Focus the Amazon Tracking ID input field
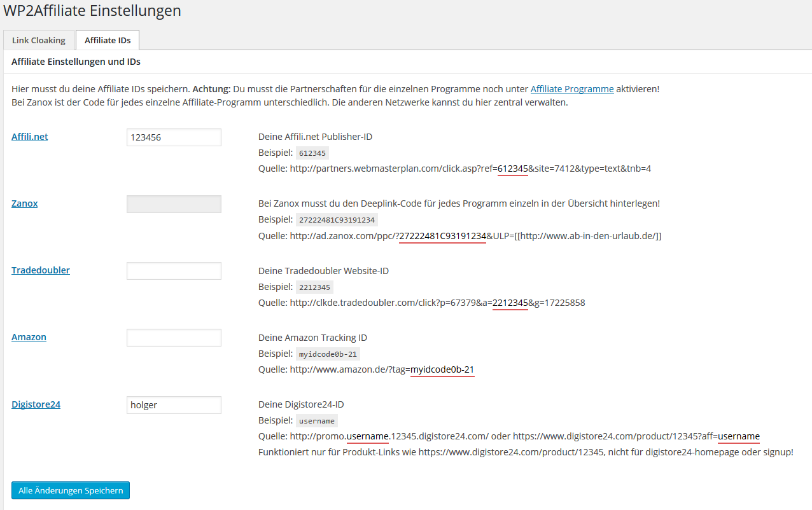This screenshot has height=510, width=812. pos(174,338)
